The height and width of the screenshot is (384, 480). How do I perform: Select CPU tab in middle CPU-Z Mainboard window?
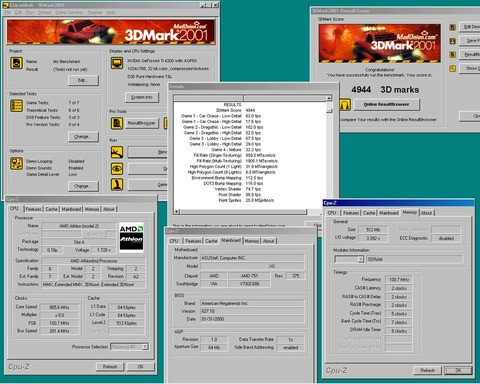pos(174,241)
